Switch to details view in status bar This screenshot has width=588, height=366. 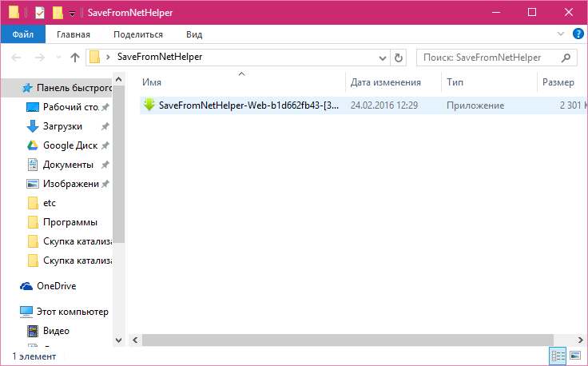click(558, 356)
